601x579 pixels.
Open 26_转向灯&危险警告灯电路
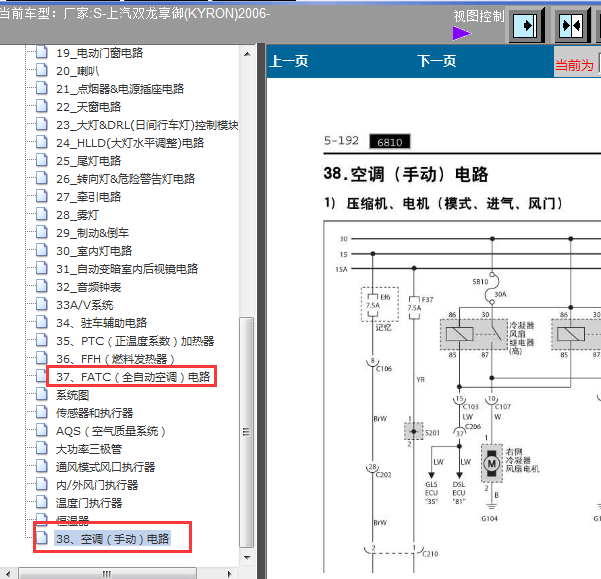coord(125,179)
